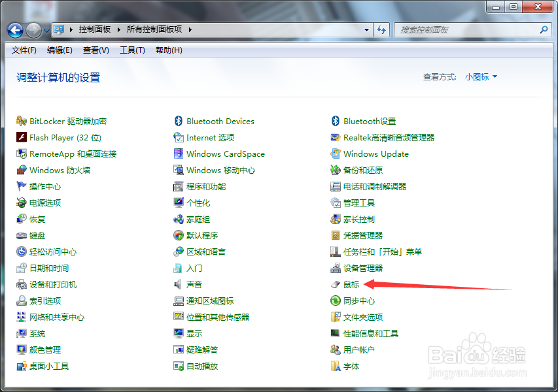Open the 区域和语言 link
Image resolution: width=558 pixels, height=392 pixels.
(206, 252)
